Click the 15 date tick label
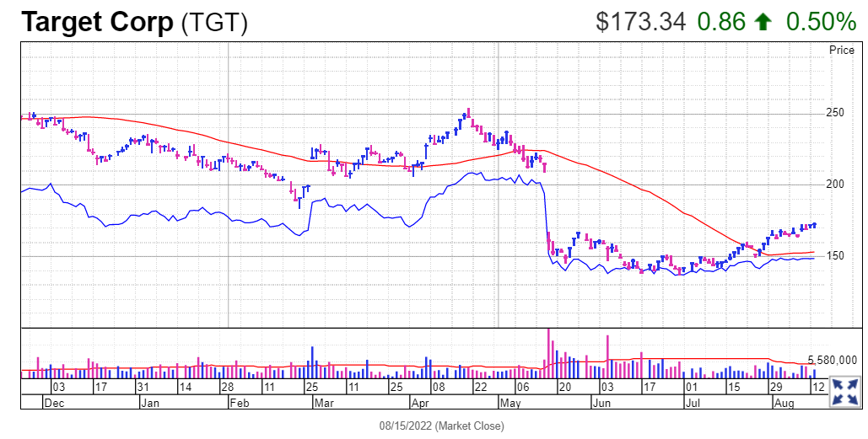868x439 pixels. point(733,387)
